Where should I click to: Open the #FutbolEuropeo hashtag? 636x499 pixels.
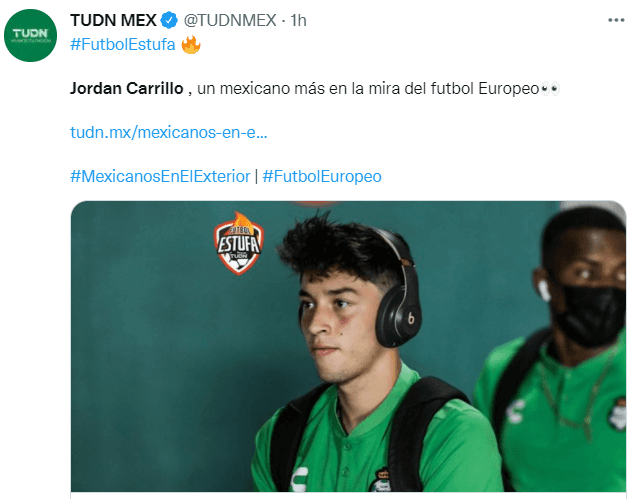(322, 176)
